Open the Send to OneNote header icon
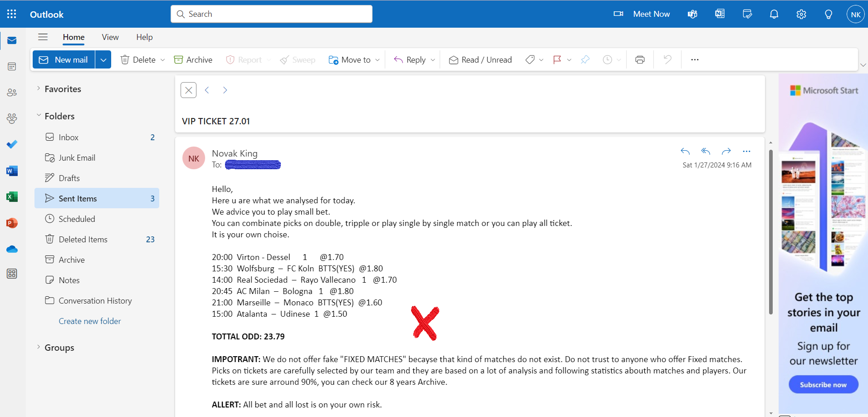Screen dimensions: 868x417 coord(720,14)
